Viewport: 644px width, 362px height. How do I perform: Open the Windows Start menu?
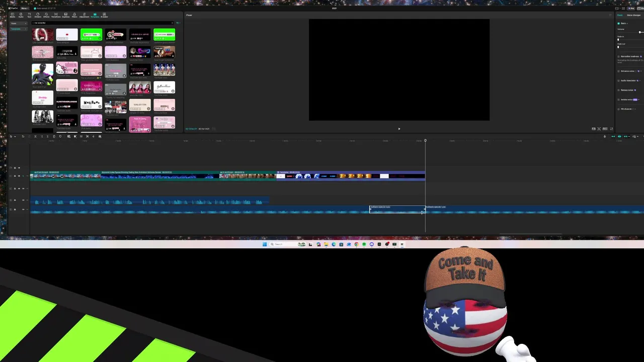265,244
